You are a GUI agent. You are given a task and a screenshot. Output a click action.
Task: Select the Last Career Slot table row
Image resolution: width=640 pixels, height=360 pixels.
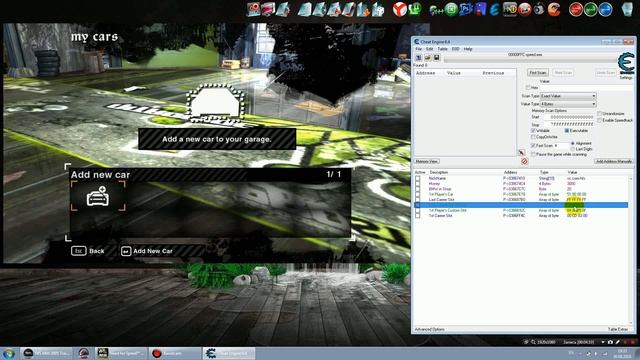point(521,200)
